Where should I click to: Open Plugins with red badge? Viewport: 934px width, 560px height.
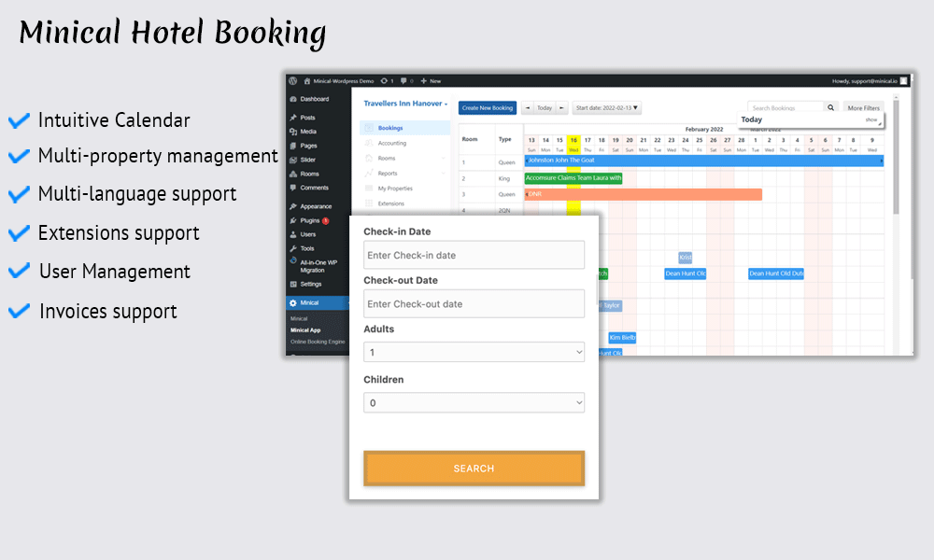(309, 221)
